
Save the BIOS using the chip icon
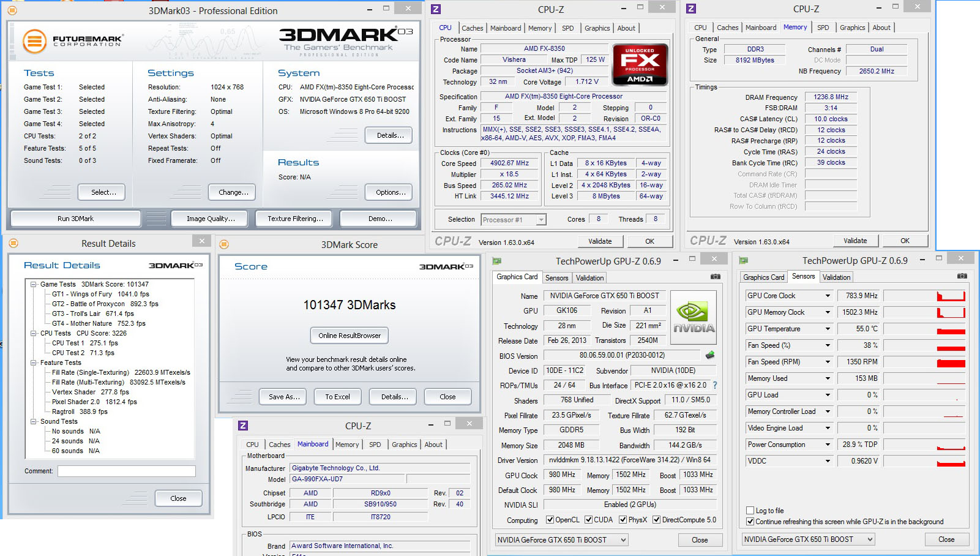(710, 355)
